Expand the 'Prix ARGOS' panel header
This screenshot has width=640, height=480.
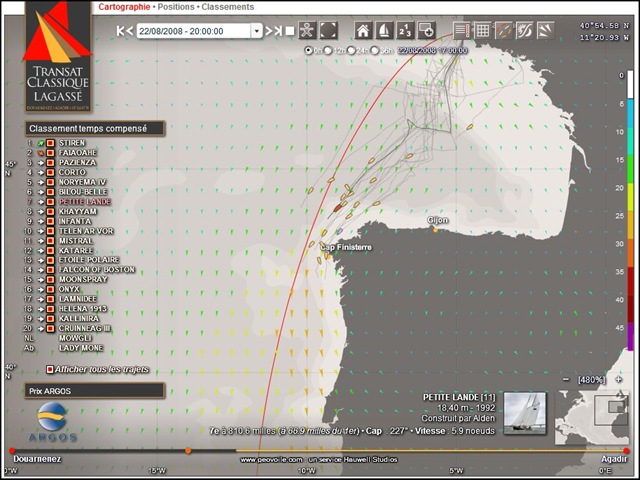click(x=95, y=391)
